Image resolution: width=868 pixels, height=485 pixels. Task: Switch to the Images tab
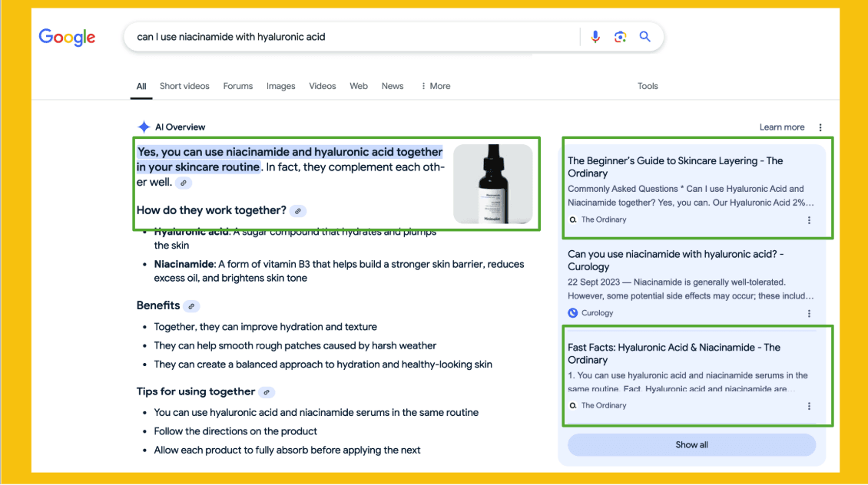coord(280,86)
